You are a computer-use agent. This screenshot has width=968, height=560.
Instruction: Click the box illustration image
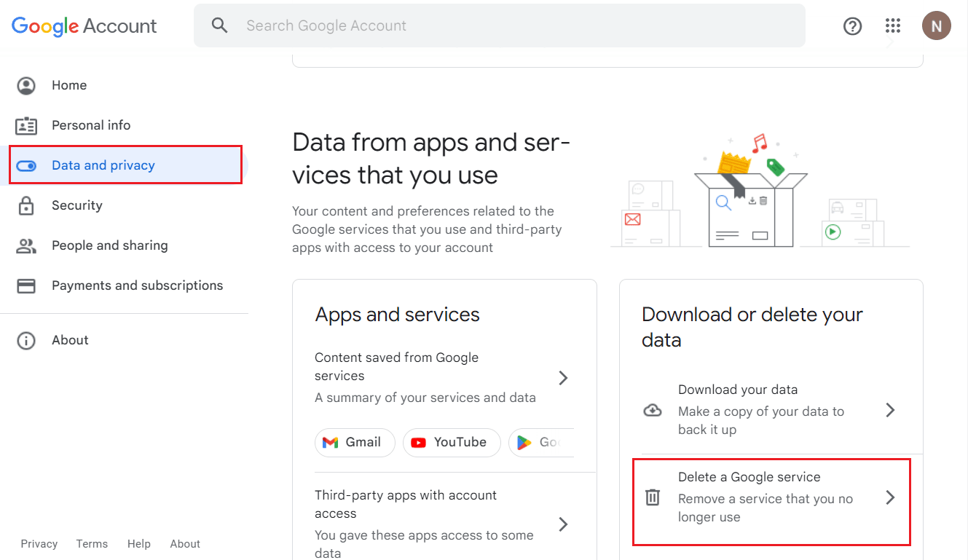760,192
